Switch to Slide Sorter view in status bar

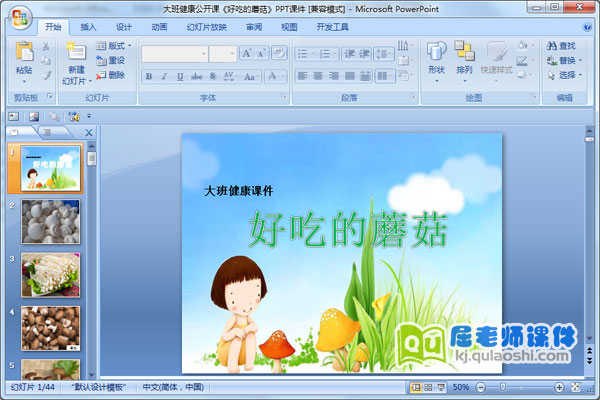click(x=428, y=387)
